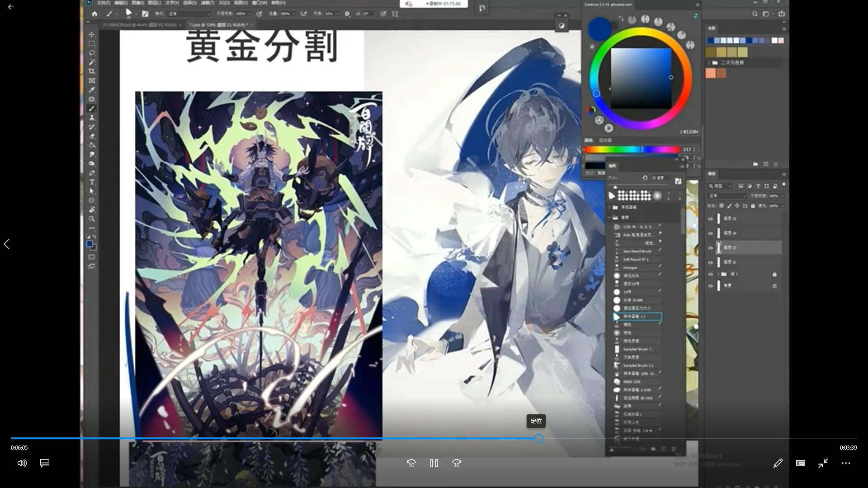Mute the video volume
Screen dimensions: 868x488
point(22,463)
